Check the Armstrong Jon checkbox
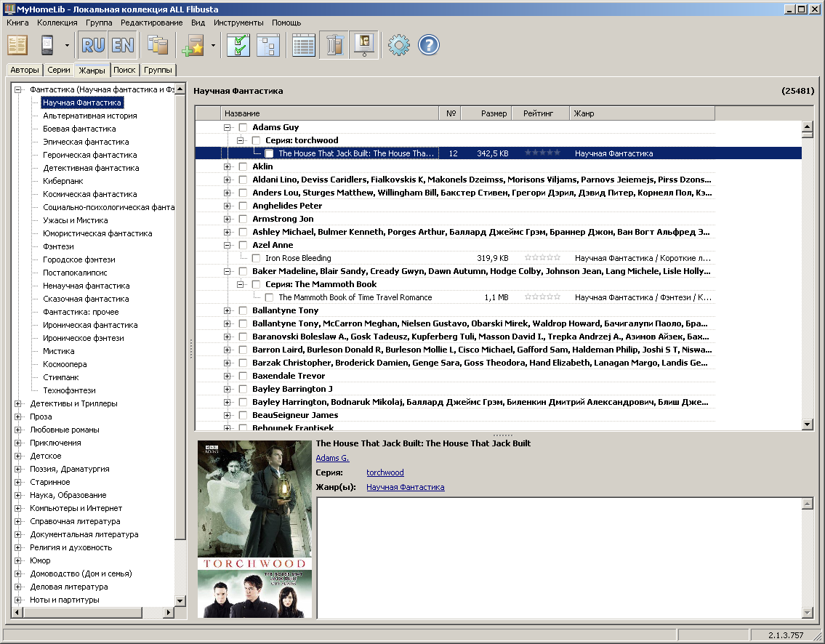Viewport: 825px width, 644px height. pos(243,219)
